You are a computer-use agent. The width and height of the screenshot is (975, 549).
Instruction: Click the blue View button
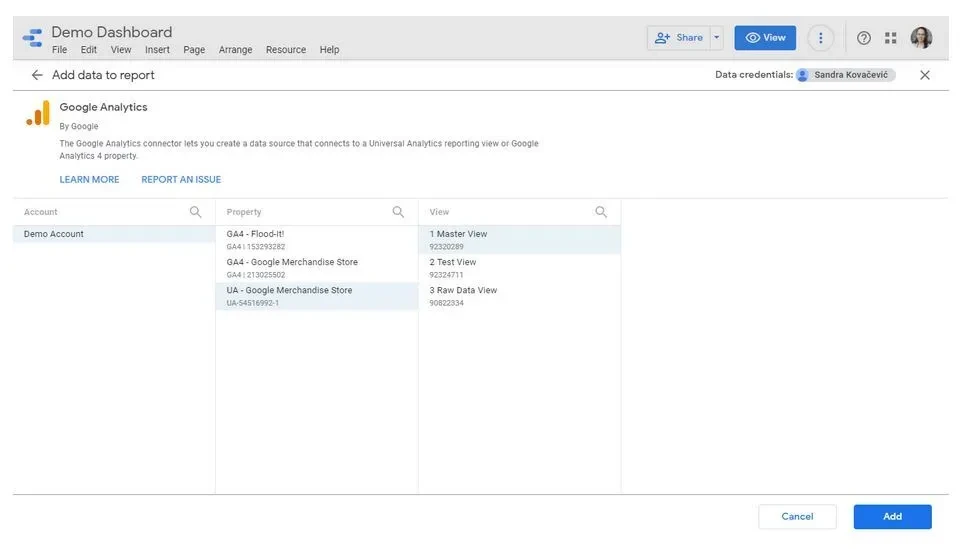click(x=765, y=38)
